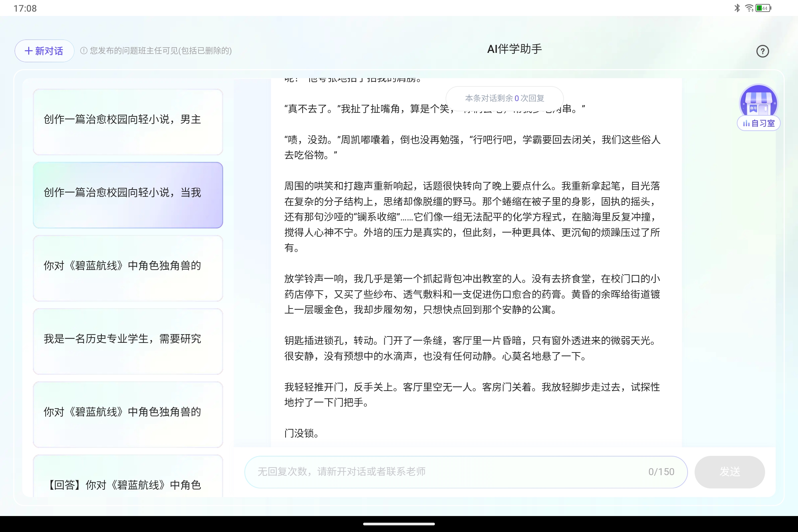This screenshot has width=798, height=532.
Task: Open conversation ending with 男主
Action: tap(128, 122)
